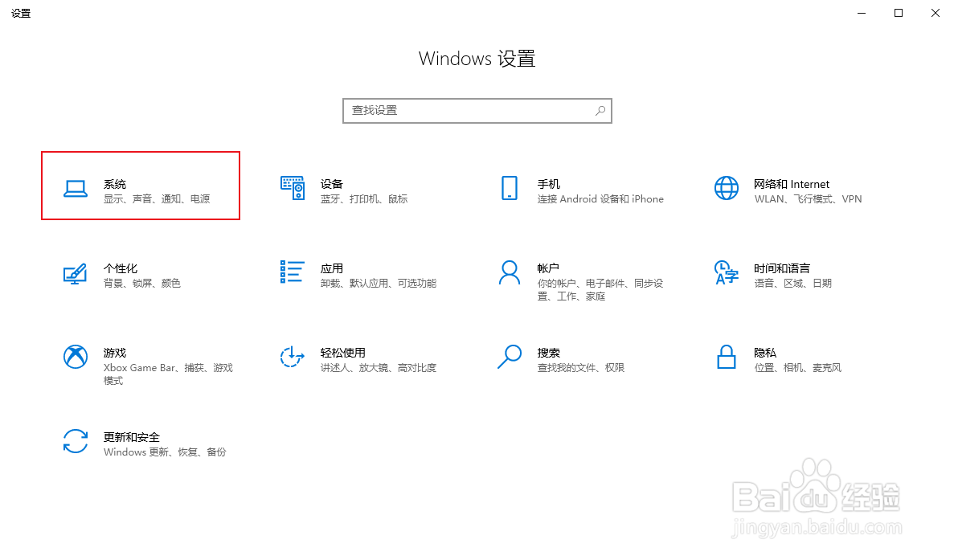Maximize the 设置 window
The height and width of the screenshot is (560, 954).
point(898,13)
